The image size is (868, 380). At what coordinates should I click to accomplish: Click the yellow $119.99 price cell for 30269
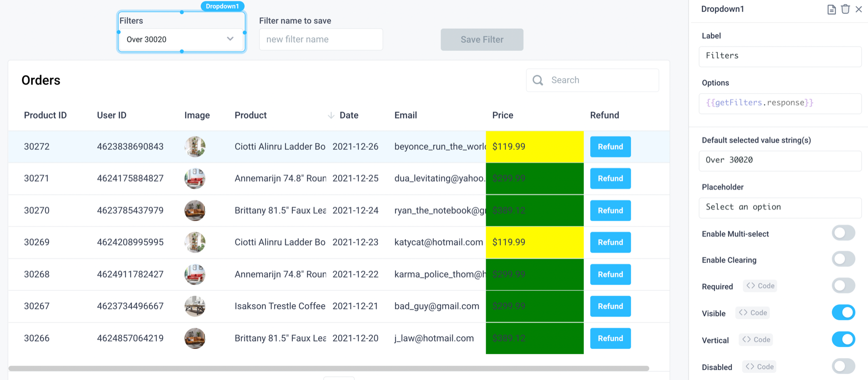click(x=534, y=243)
